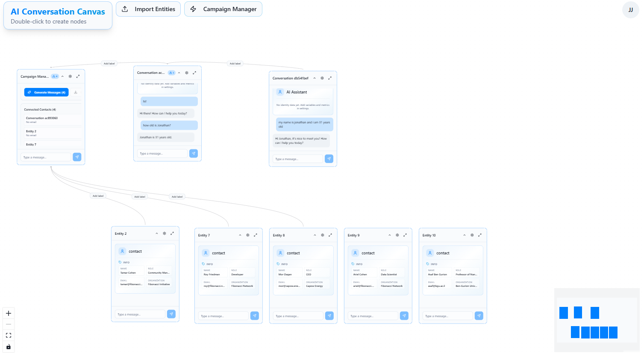Select Entity 2 in Connected Contacts list
The width and height of the screenshot is (644, 353).
click(x=53, y=133)
